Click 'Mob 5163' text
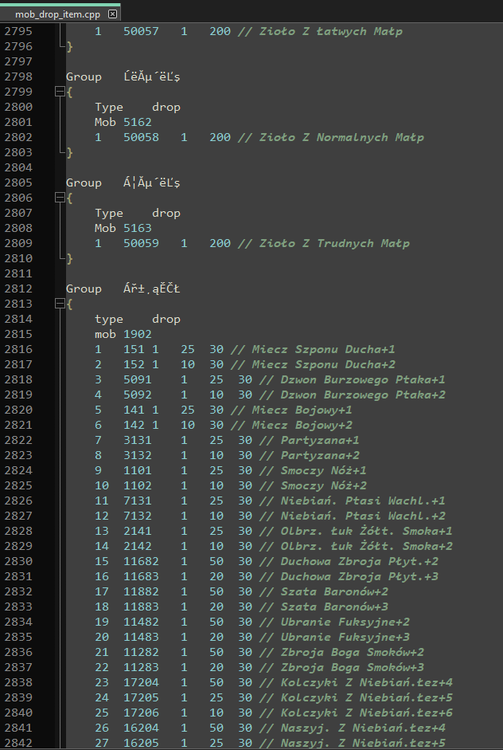The image size is (503, 750). click(x=123, y=228)
